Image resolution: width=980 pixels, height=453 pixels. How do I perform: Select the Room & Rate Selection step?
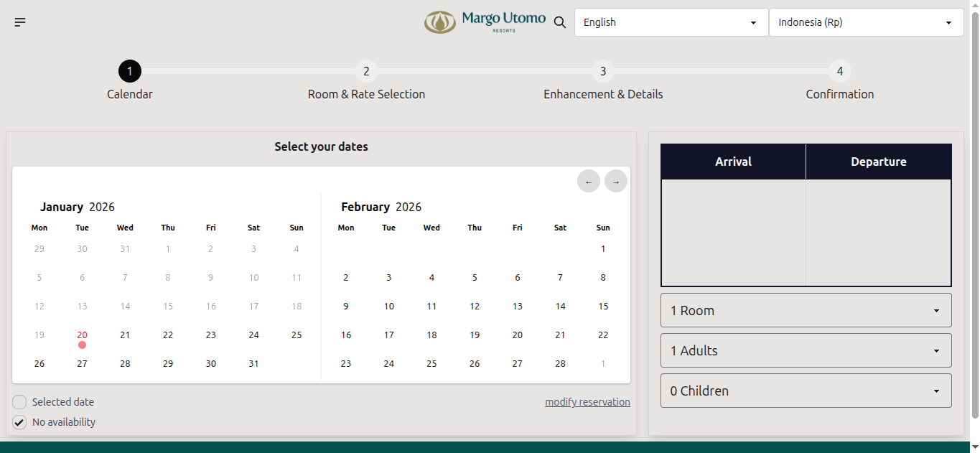366,94
